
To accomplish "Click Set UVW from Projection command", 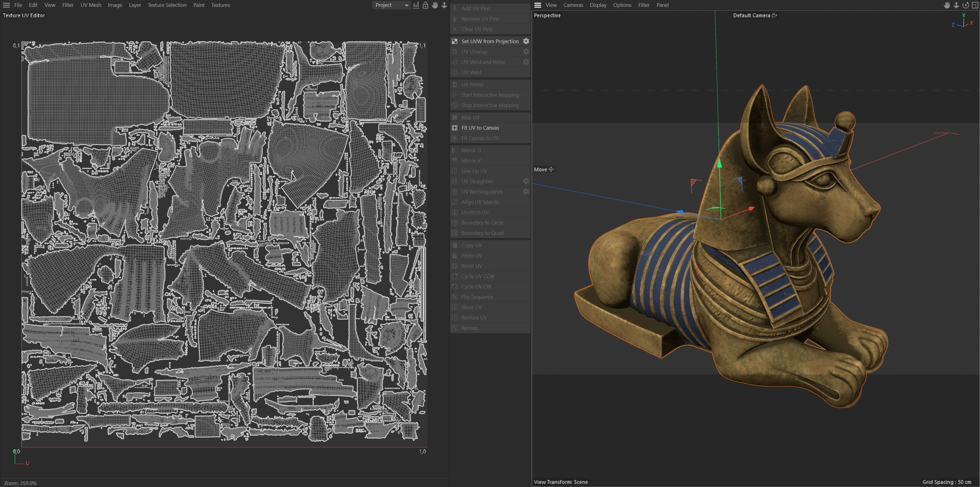I will [x=490, y=41].
